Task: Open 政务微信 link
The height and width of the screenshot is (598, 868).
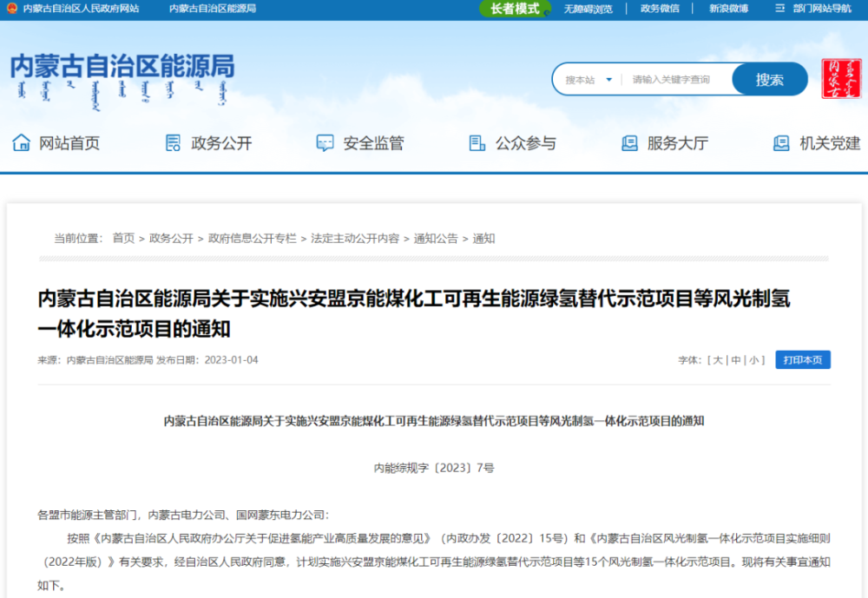Action: 660,9
